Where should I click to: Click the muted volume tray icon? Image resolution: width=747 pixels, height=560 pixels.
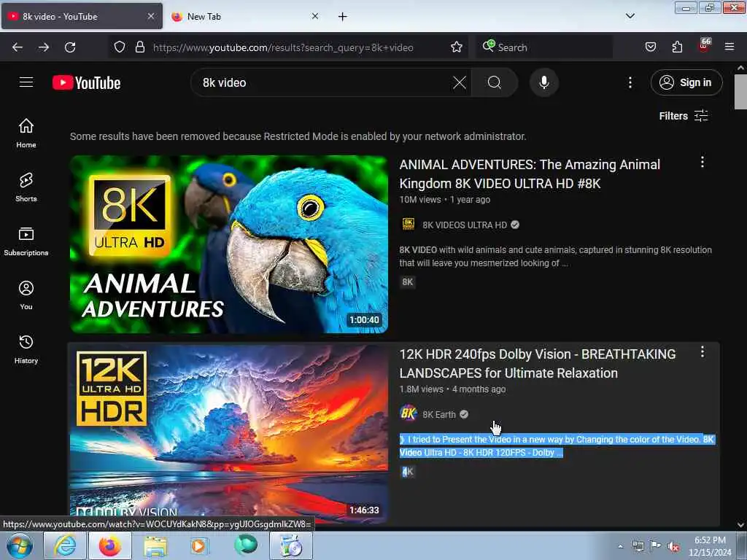[x=673, y=547]
